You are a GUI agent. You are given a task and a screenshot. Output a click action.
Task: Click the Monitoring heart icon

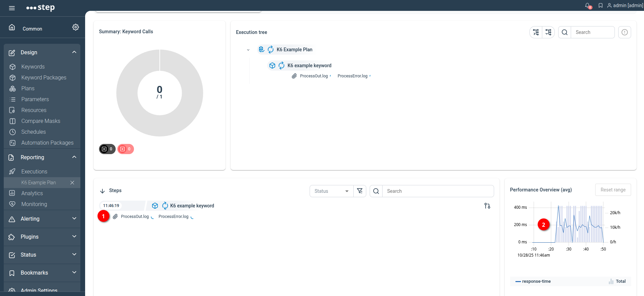(x=13, y=204)
